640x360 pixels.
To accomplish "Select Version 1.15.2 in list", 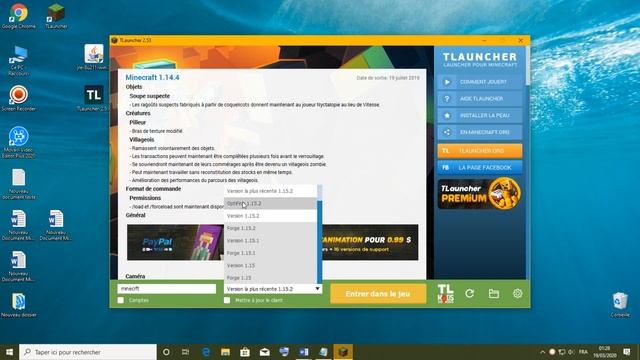I will point(270,216).
